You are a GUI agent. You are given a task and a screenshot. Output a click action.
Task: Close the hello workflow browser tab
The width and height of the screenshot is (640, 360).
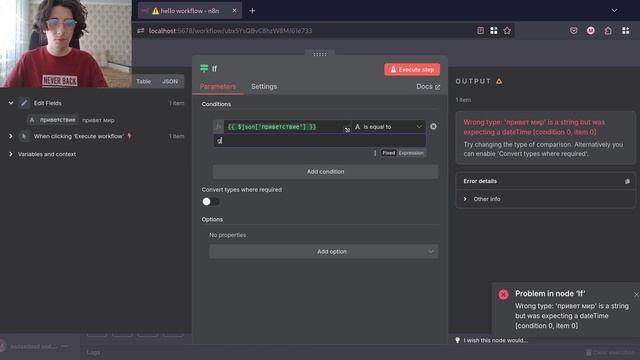[x=234, y=11]
